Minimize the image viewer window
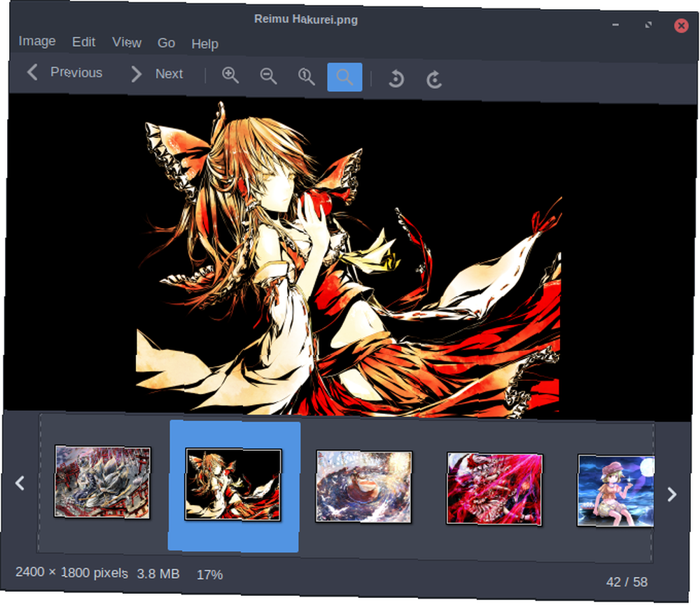 click(x=615, y=24)
